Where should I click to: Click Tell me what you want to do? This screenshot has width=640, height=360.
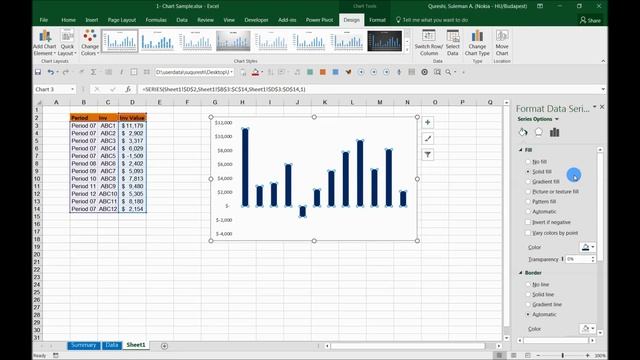(435, 20)
